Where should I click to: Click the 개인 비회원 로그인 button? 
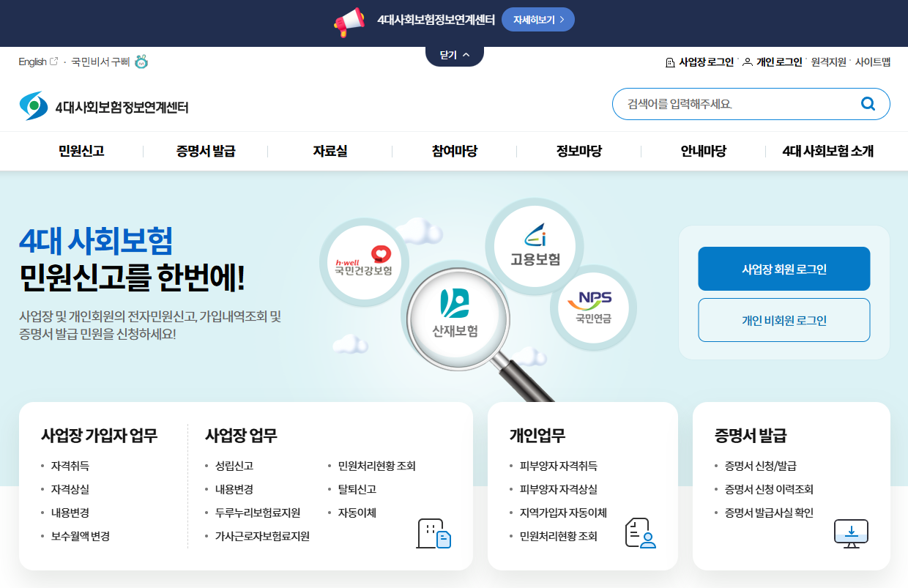[784, 320]
